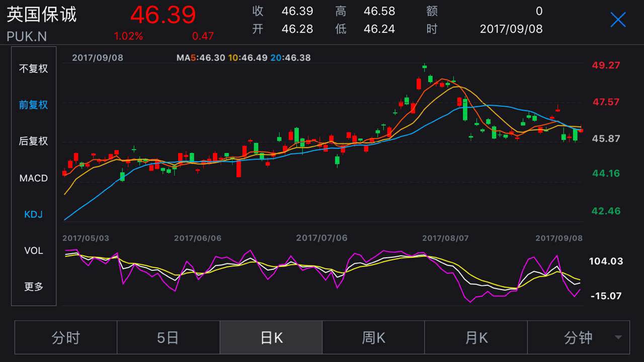Open the 日K daily candlestick tab
The image size is (644, 362).
[x=271, y=337]
